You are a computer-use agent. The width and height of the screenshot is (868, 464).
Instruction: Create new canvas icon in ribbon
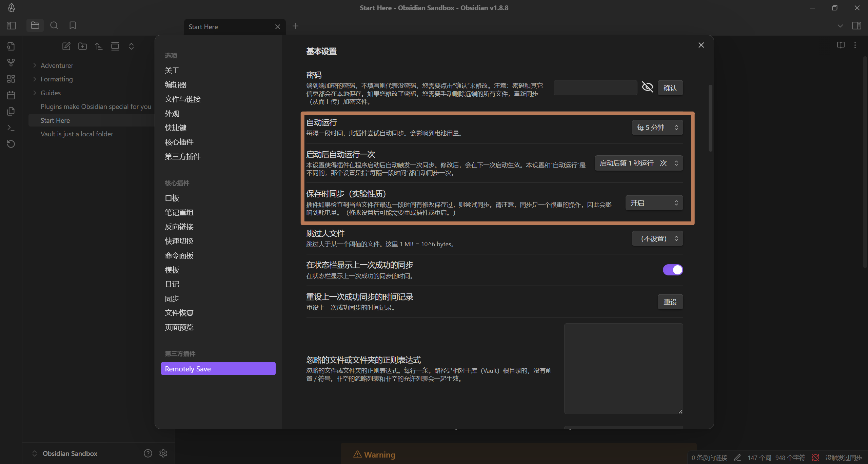(11, 79)
